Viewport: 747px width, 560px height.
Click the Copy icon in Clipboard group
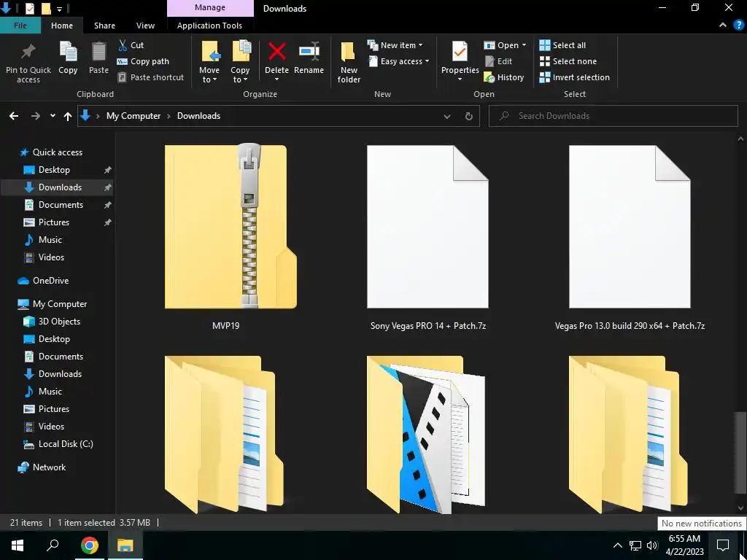tap(68, 58)
